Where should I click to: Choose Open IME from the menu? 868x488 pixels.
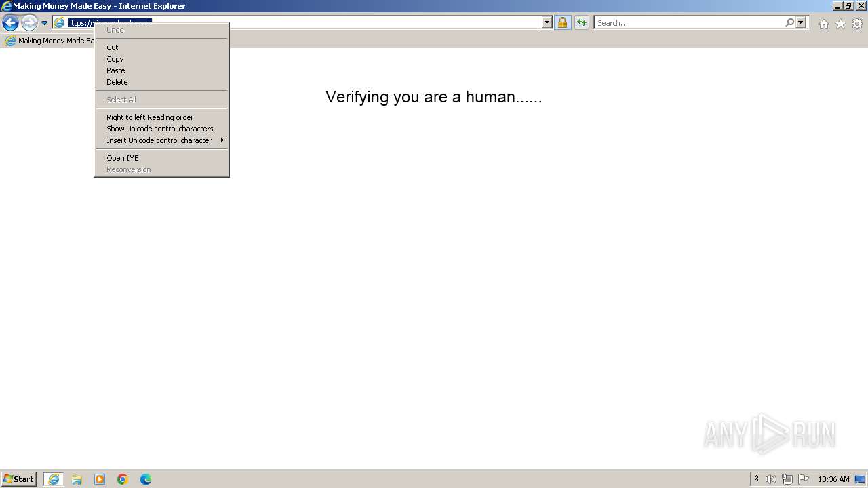click(x=161, y=158)
